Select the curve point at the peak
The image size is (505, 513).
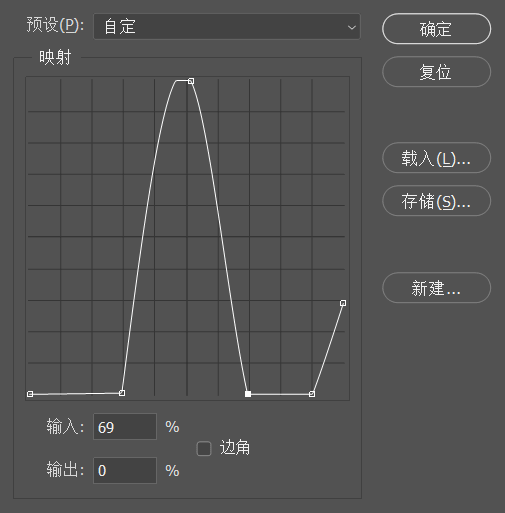(191, 81)
